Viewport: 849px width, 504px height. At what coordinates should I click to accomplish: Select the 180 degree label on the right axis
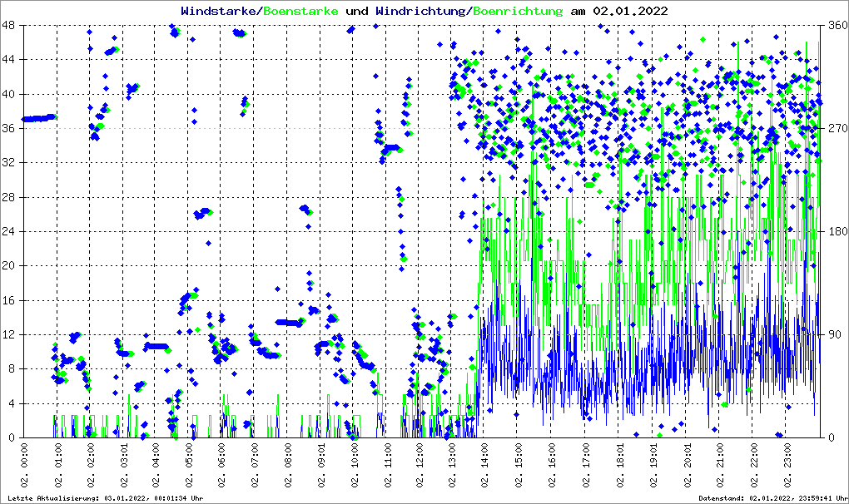pos(836,231)
